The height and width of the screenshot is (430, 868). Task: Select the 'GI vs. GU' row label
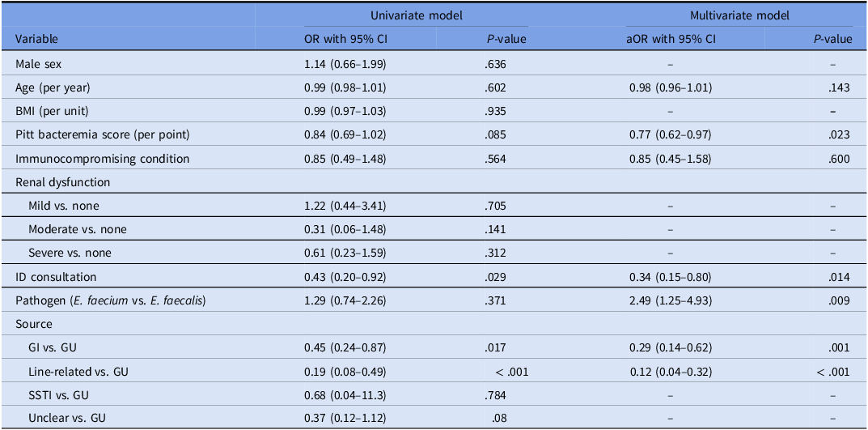(x=53, y=348)
